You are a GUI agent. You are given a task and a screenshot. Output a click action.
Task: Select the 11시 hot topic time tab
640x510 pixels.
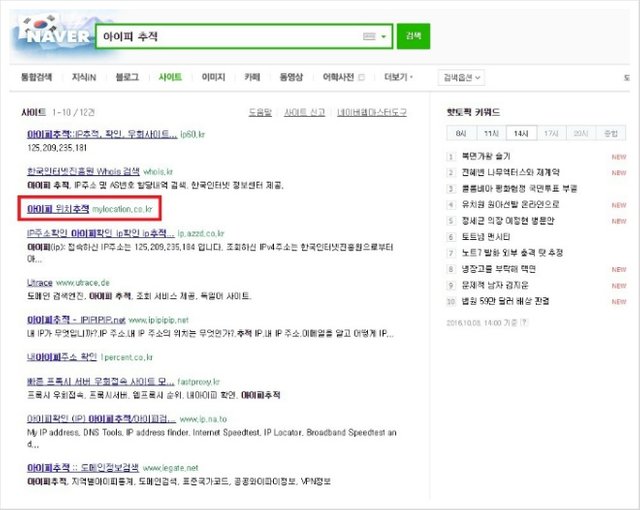pyautogui.click(x=491, y=133)
